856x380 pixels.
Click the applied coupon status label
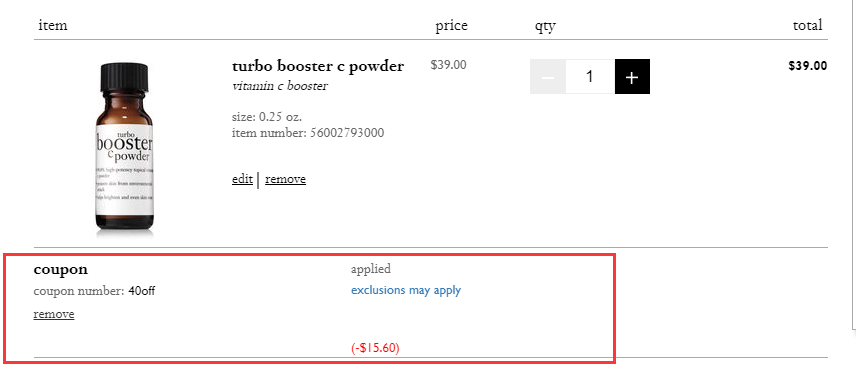[371, 269]
